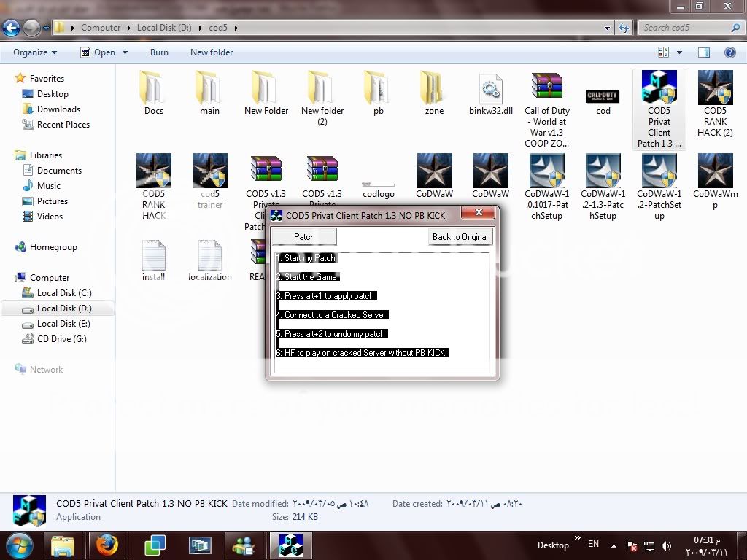This screenshot has width=747, height=560.
Task: Select the COD5 RANK HACK icon
Action: click(153, 187)
